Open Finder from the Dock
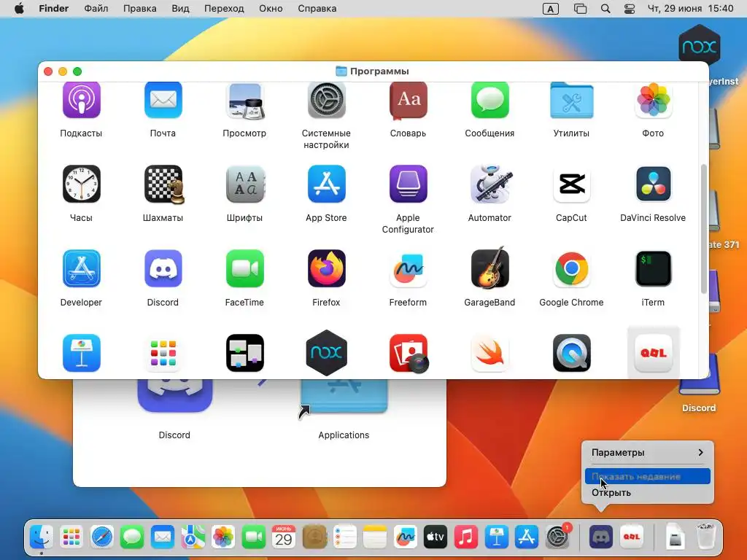The height and width of the screenshot is (560, 747). tap(42, 537)
